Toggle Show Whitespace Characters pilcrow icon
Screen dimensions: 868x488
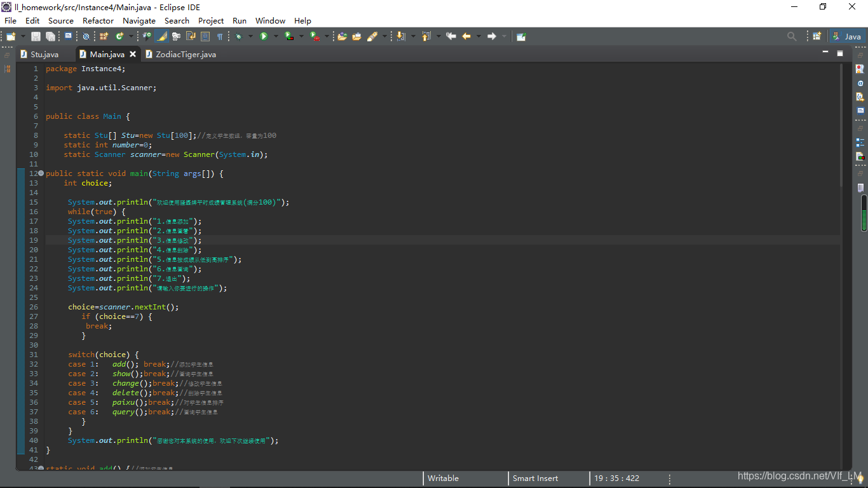coord(220,37)
